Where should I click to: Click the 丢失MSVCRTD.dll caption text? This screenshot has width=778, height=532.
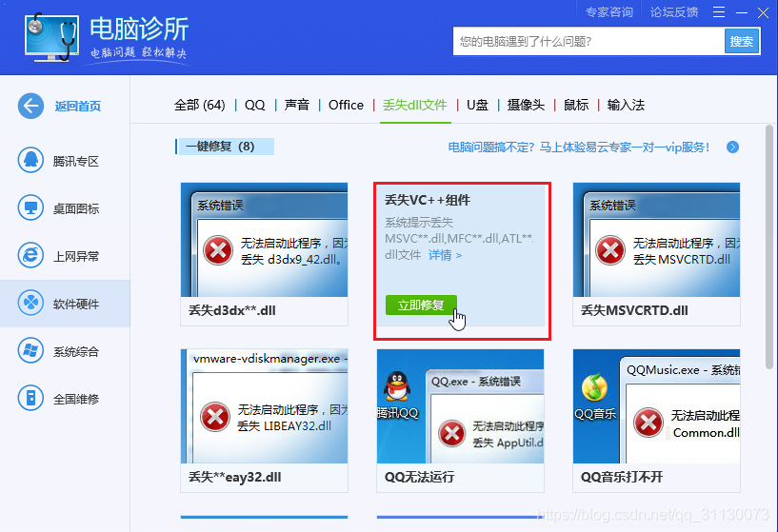[634, 311]
